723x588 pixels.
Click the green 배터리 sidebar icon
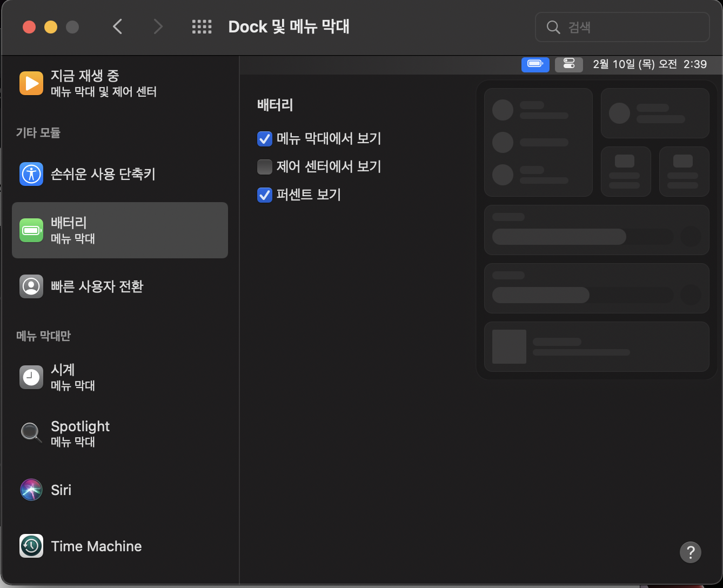point(31,230)
